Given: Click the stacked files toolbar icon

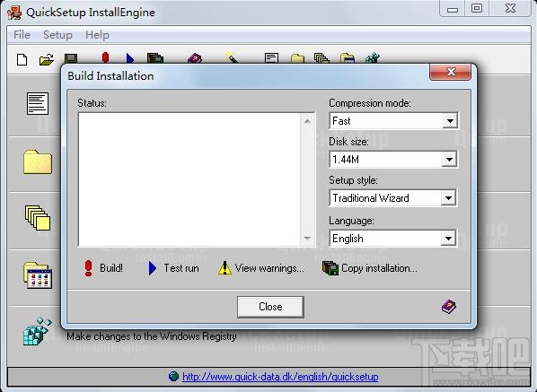Looking at the screenshot, I should click(321, 58).
